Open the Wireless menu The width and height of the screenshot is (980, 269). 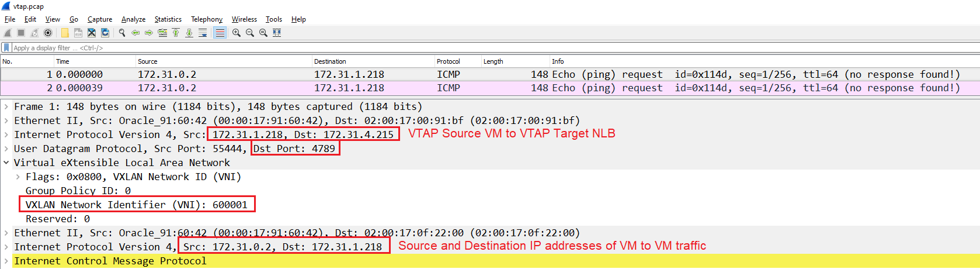pos(244,19)
